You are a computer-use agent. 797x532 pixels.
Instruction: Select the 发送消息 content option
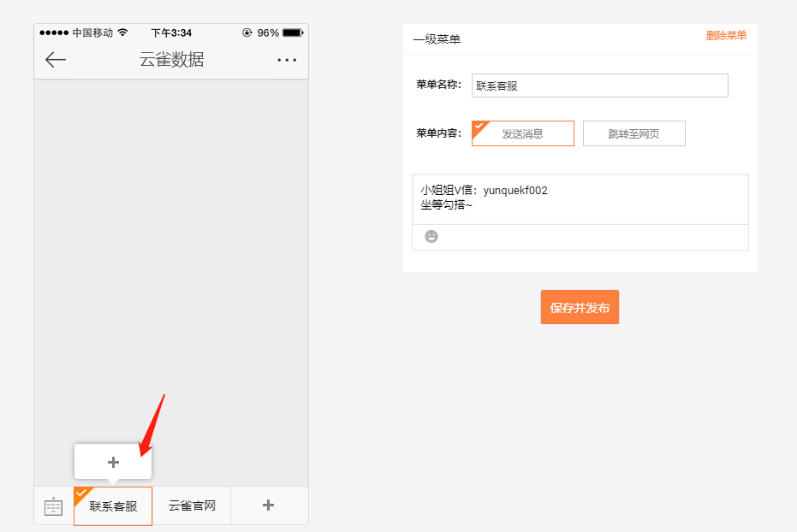(x=522, y=133)
